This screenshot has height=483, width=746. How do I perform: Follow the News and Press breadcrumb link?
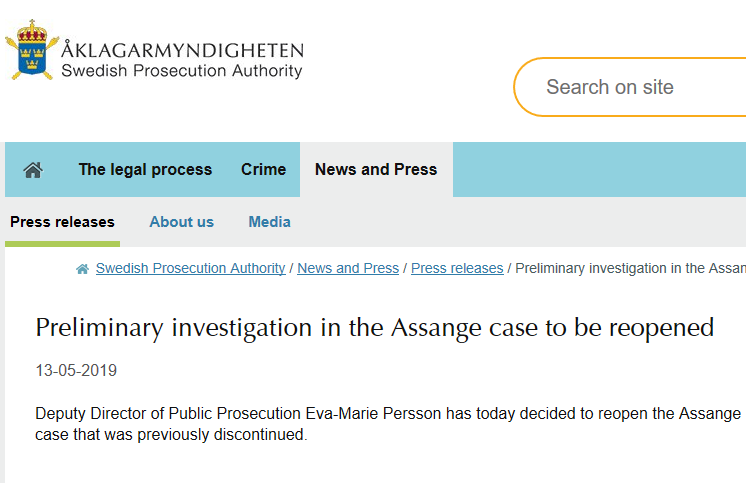coord(348,268)
